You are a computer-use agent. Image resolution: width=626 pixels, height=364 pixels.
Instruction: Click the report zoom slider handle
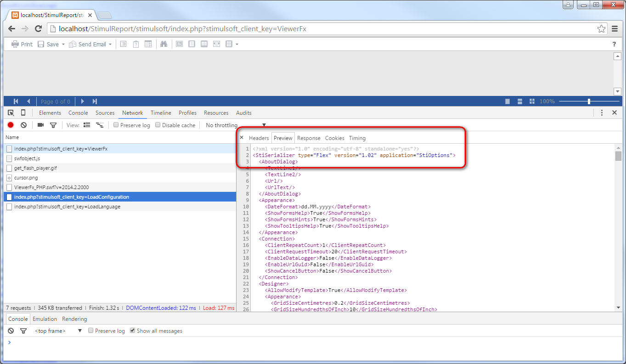pos(589,101)
